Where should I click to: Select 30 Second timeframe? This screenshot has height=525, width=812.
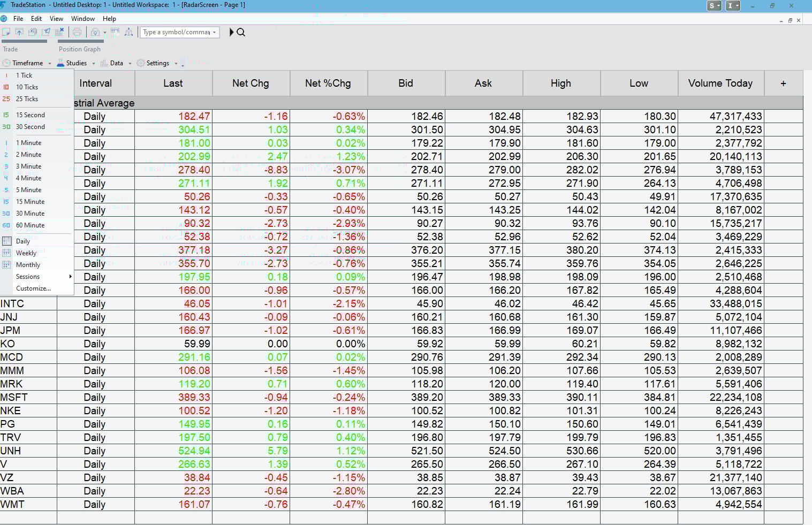[x=36, y=127]
